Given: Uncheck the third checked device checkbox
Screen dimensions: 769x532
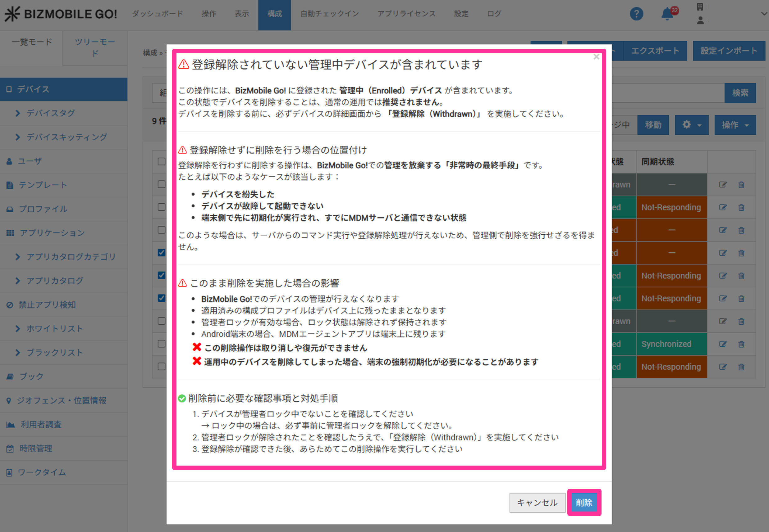Looking at the screenshot, I should (x=162, y=298).
